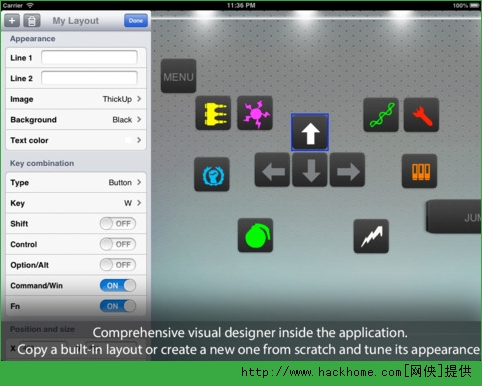Select the green bomb key icon
Image resolution: width=482 pixels, height=386 pixels.
(x=255, y=235)
